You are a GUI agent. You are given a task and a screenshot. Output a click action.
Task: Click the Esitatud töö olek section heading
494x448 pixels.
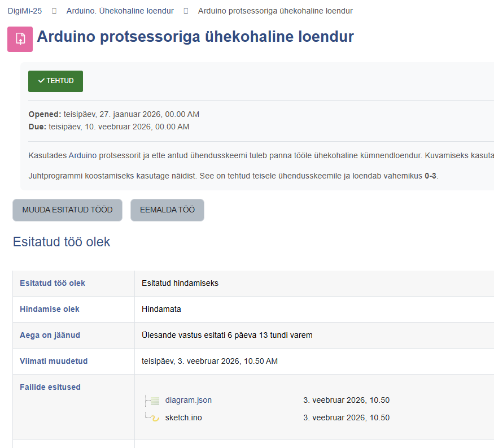(62, 242)
